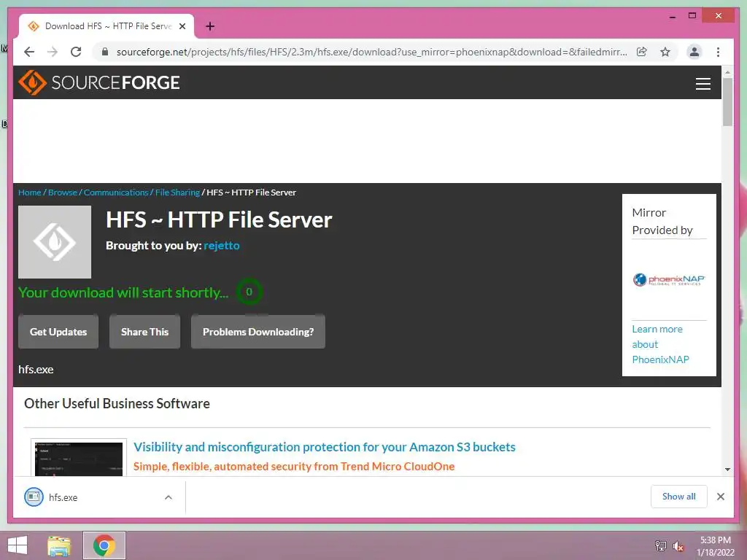Click the browser forward arrow
The height and width of the screenshot is (560, 747).
pyautogui.click(x=53, y=52)
